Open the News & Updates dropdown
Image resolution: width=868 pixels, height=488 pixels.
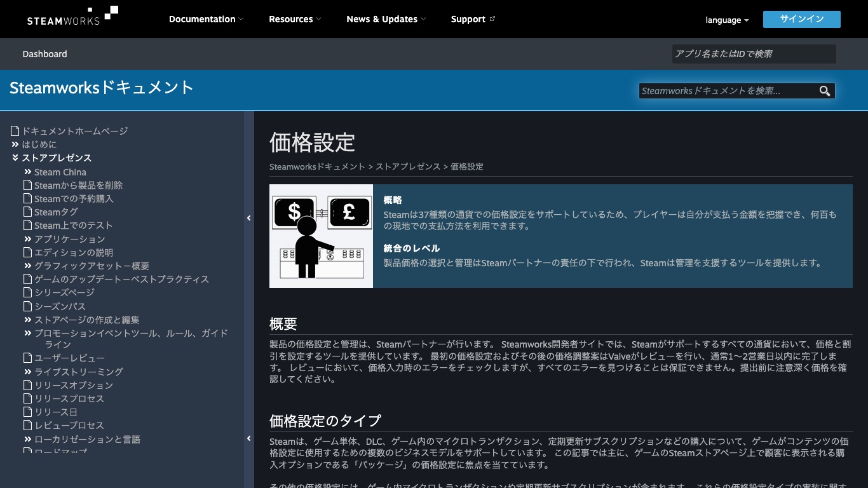point(386,19)
